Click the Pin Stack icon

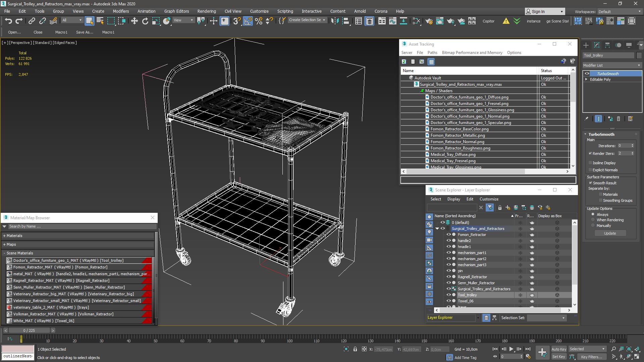point(586,119)
